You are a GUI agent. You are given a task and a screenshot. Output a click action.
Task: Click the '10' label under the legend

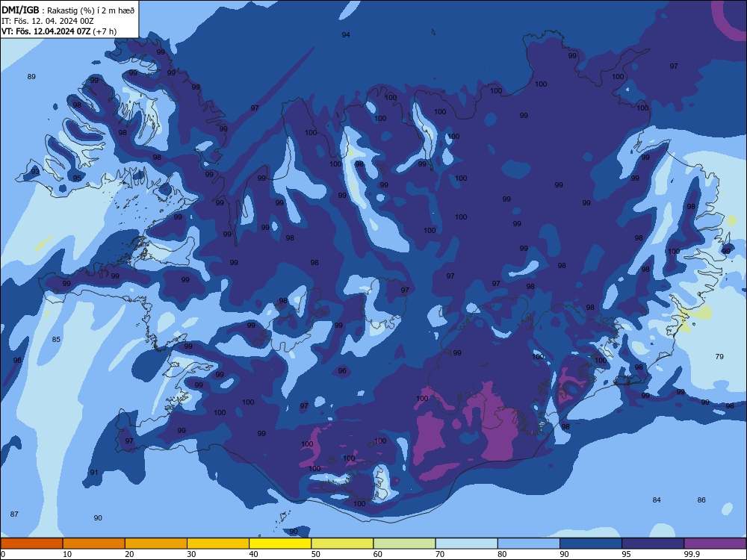[x=67, y=554]
